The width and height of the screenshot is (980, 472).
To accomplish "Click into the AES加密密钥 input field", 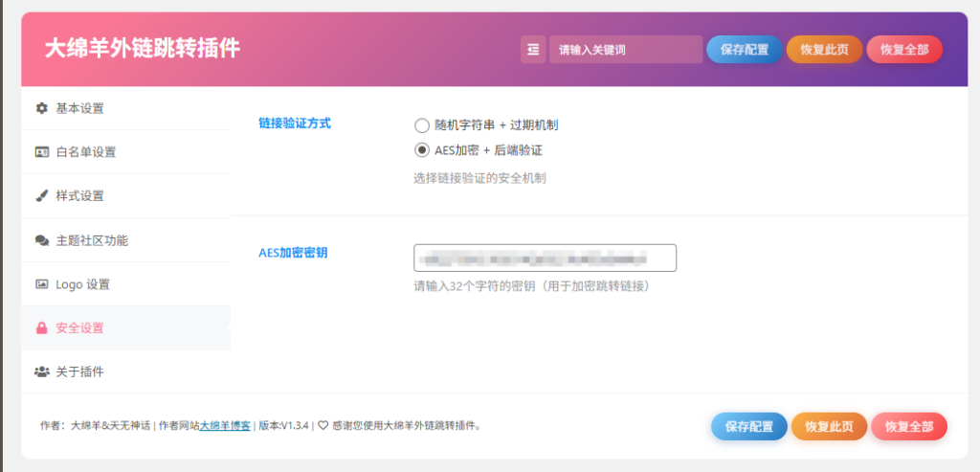I will click(x=545, y=258).
